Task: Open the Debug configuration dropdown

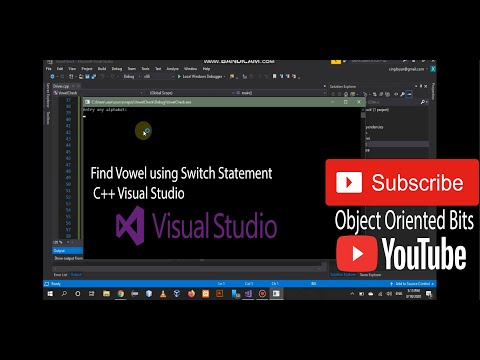Action: pyautogui.click(x=131, y=76)
